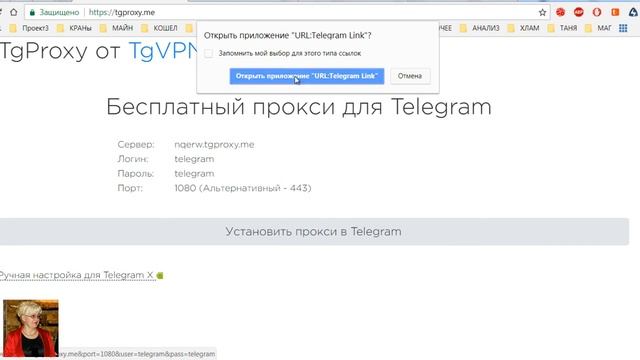Open the КОШЕЛ bookmark folder
The image size is (640, 360).
click(x=159, y=28)
